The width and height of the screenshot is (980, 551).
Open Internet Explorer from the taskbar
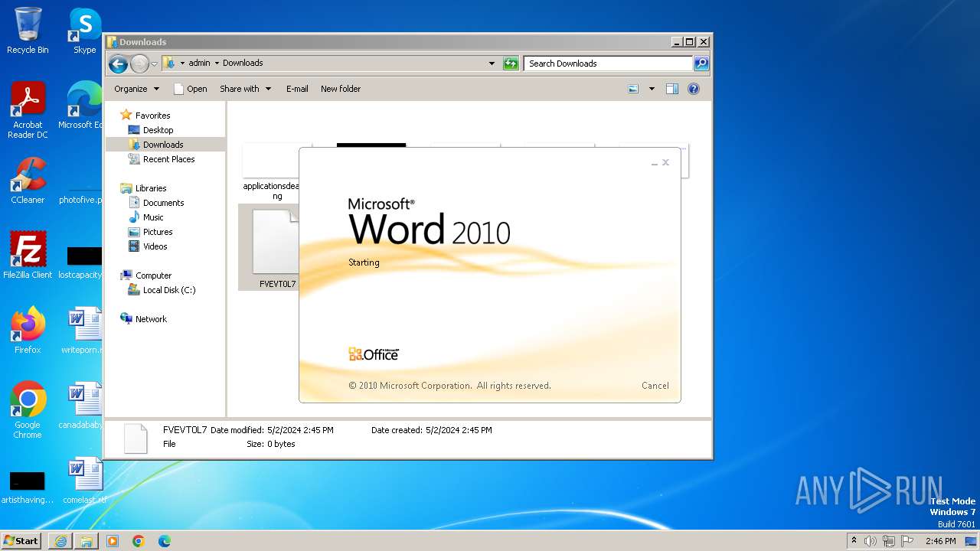click(60, 541)
